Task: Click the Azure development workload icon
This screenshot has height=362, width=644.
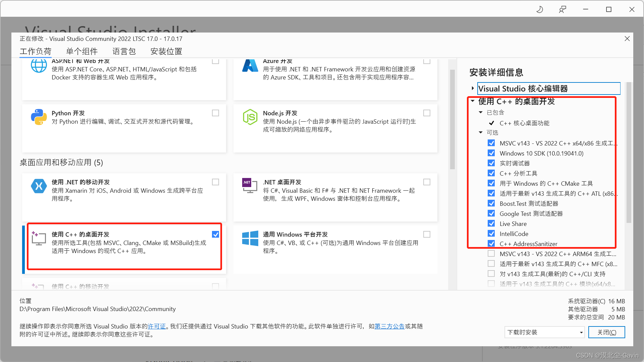Action: coord(250,66)
